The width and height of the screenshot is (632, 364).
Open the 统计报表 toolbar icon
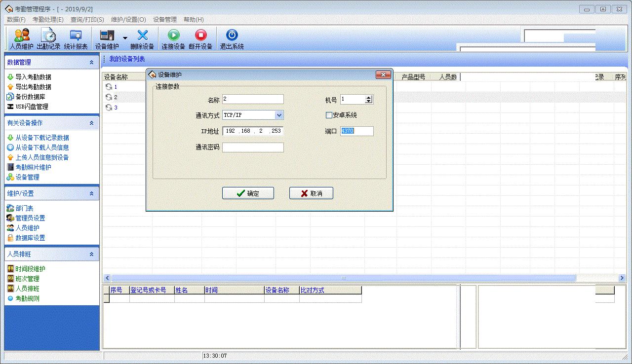(x=75, y=38)
